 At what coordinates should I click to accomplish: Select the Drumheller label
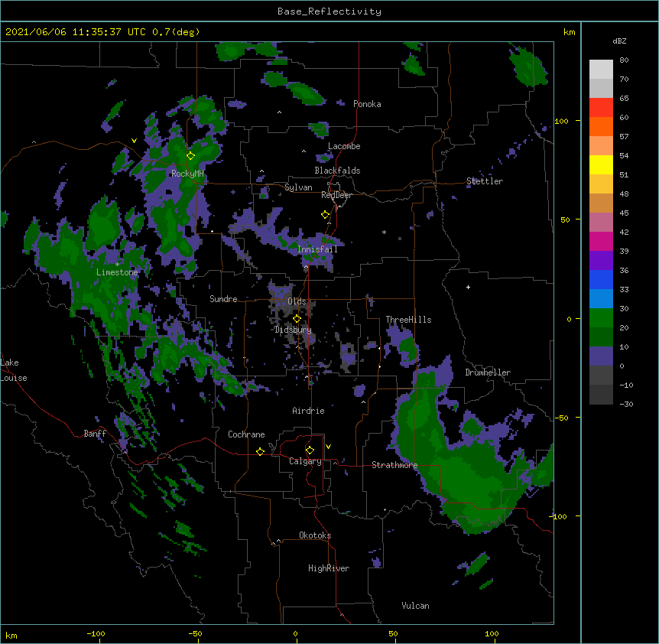pyautogui.click(x=488, y=372)
